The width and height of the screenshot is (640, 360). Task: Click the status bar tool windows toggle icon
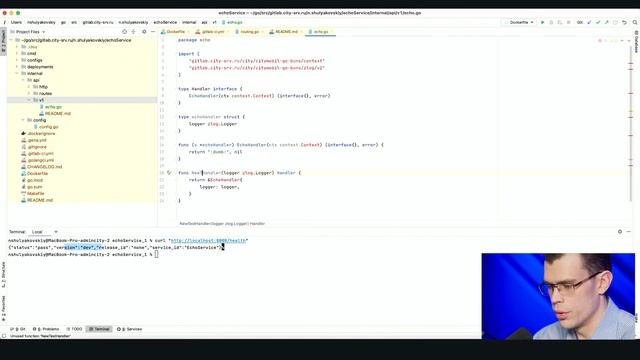[x=4, y=336]
